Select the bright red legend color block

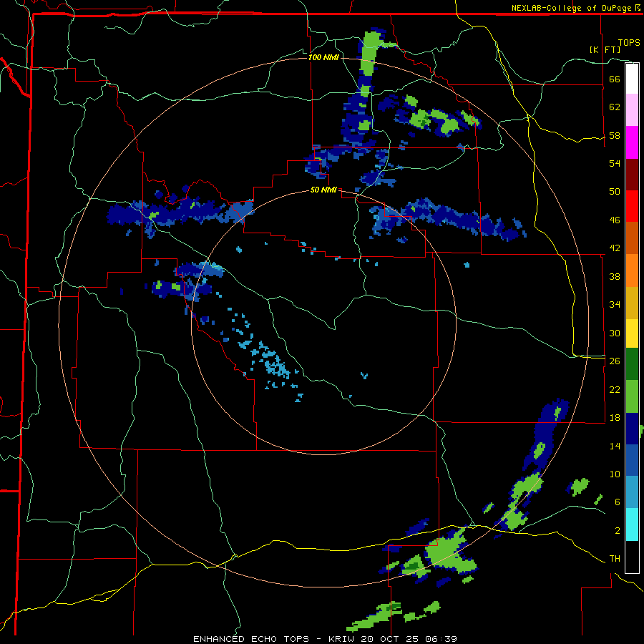(632, 206)
